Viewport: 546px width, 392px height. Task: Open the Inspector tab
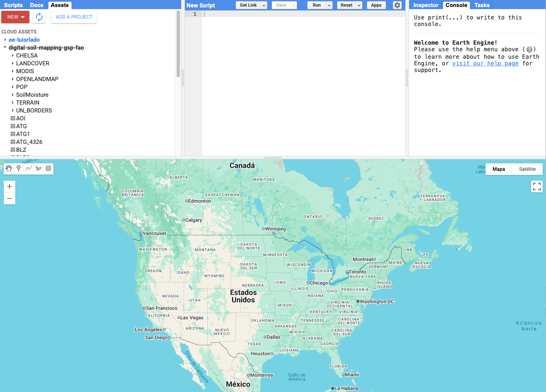(426, 5)
